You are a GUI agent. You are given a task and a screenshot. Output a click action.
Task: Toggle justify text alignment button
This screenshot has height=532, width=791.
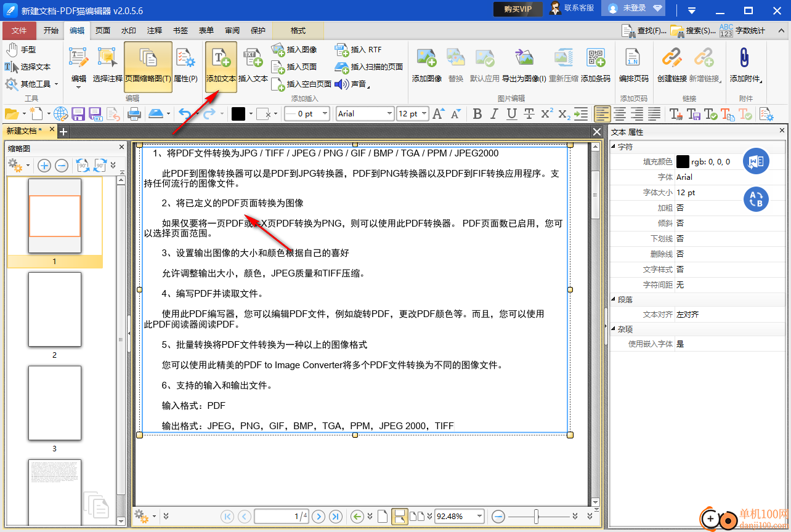654,114
